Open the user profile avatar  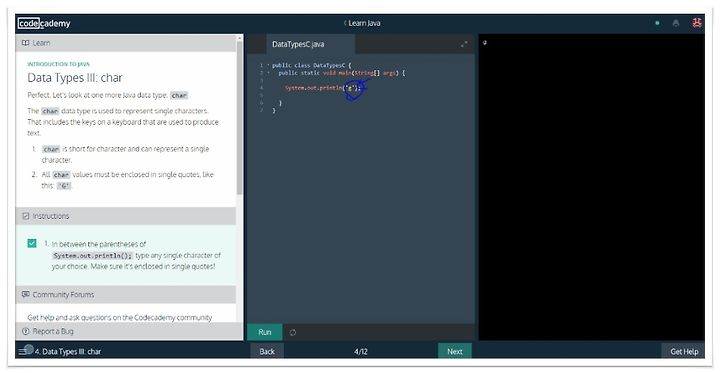697,23
